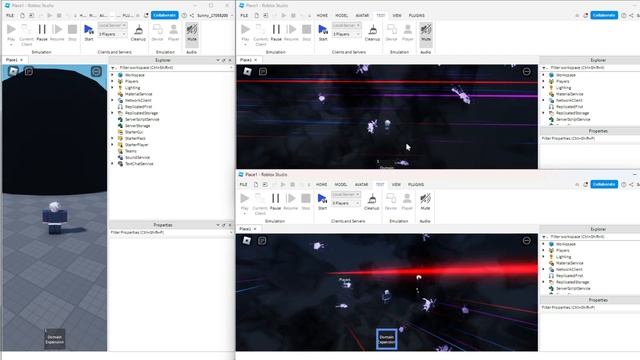640x360 pixels.
Task: Click Pause in top-right window toolbar
Action: [x=276, y=32]
